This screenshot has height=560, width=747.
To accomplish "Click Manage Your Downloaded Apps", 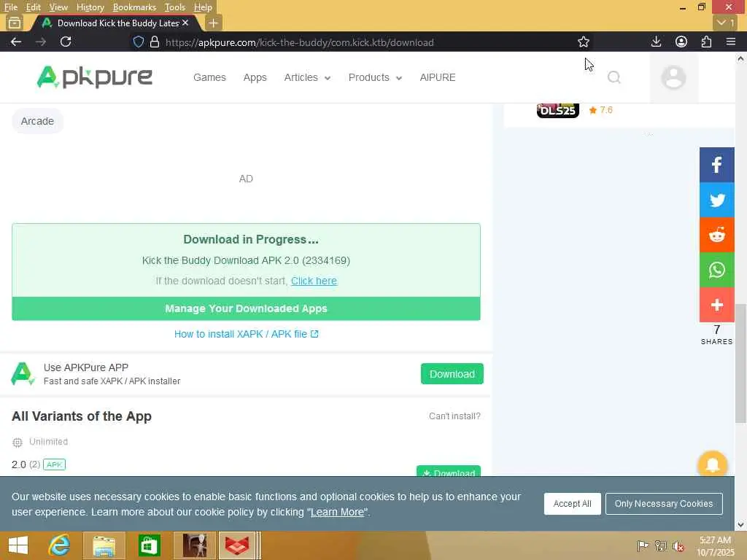I will (x=246, y=308).
